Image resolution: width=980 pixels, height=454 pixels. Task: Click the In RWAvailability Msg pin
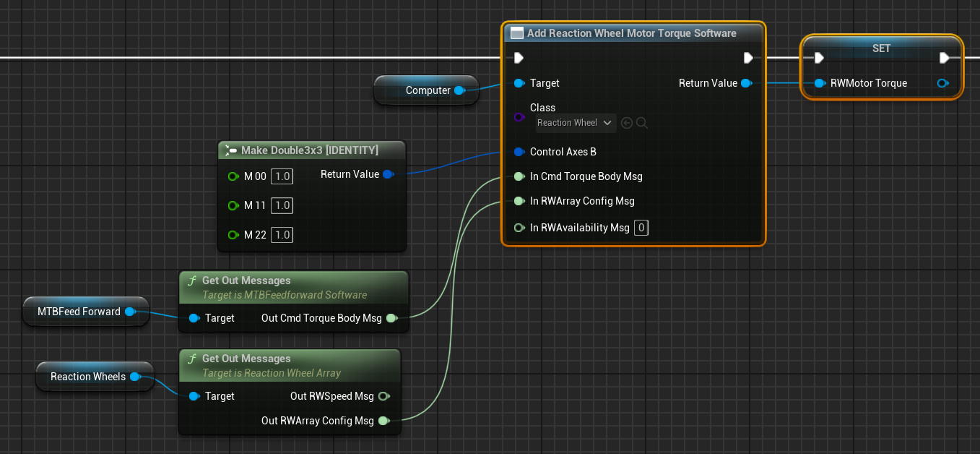[x=519, y=228]
